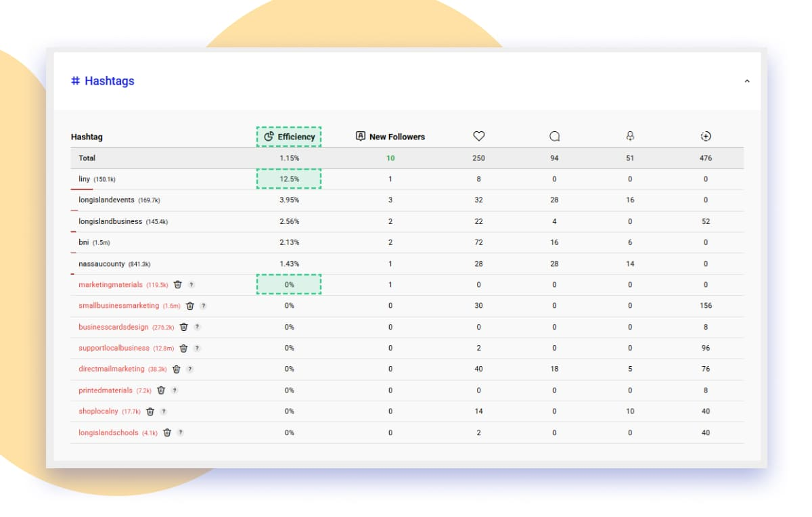Click the # icon beside Hashtags heading
This screenshot has width=812, height=517.
click(x=74, y=81)
